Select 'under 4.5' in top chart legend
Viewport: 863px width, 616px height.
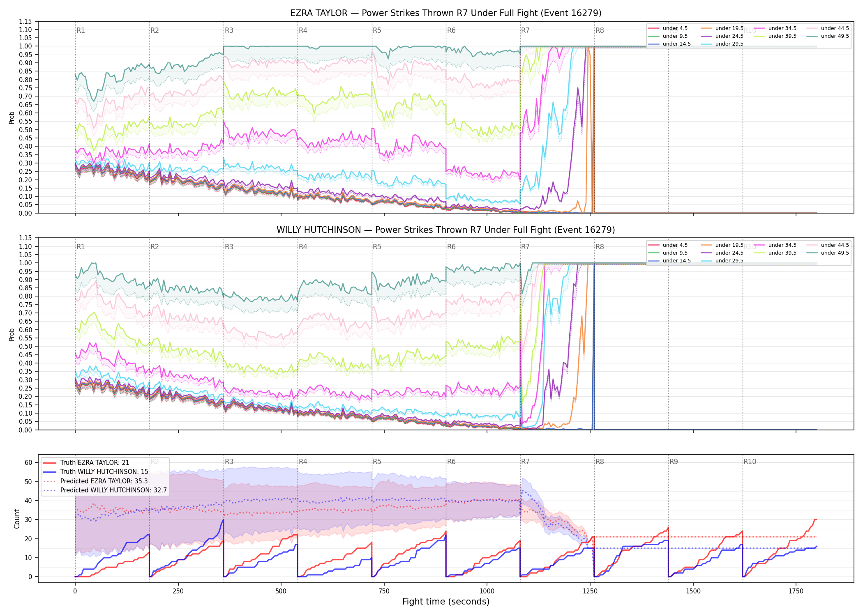point(675,28)
